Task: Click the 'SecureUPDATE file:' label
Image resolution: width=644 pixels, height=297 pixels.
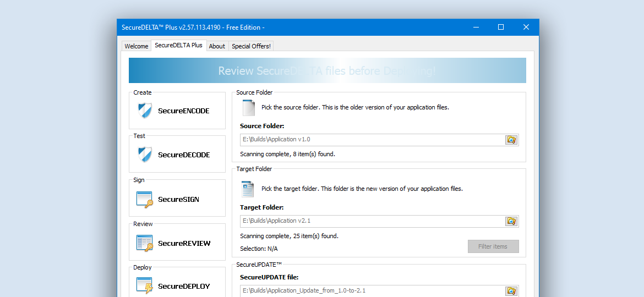Action: coord(269,277)
